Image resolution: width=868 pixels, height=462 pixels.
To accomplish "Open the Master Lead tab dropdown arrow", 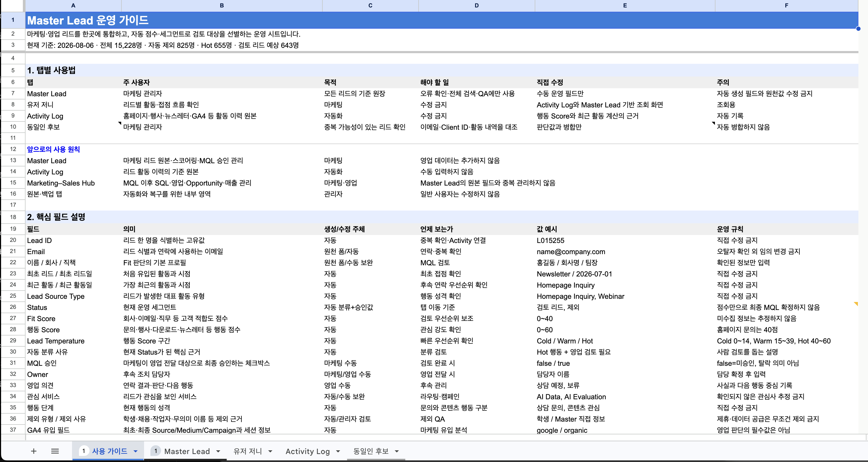I will pos(218,451).
